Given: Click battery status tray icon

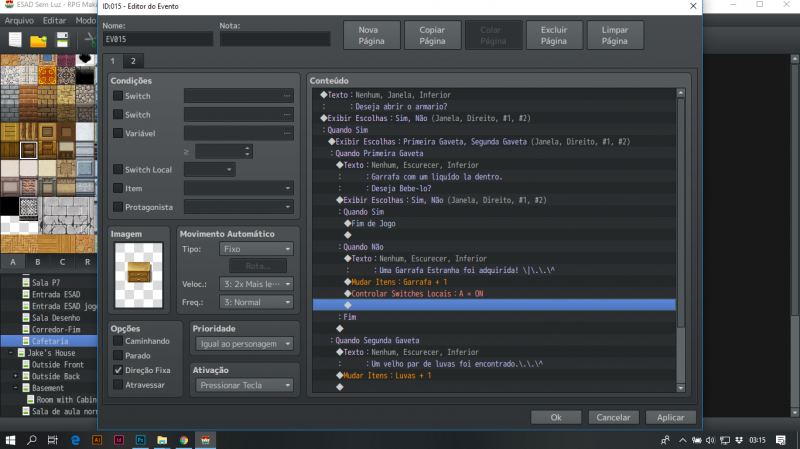Looking at the screenshot, I should point(696,440).
